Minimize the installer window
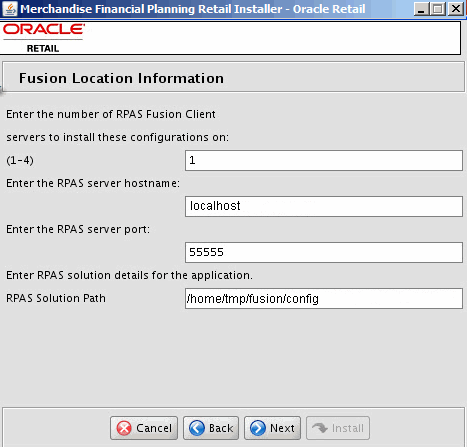Viewport: 467px width, 447px height. pos(421,9)
